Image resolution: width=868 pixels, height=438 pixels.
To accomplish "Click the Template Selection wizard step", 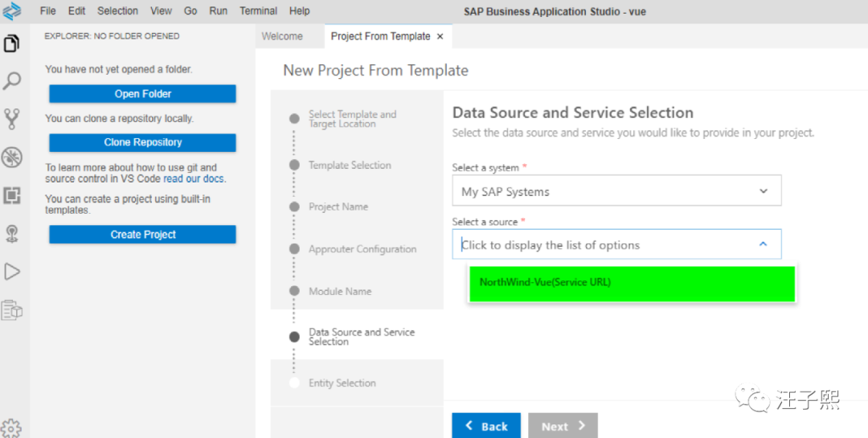I will pos(350,166).
